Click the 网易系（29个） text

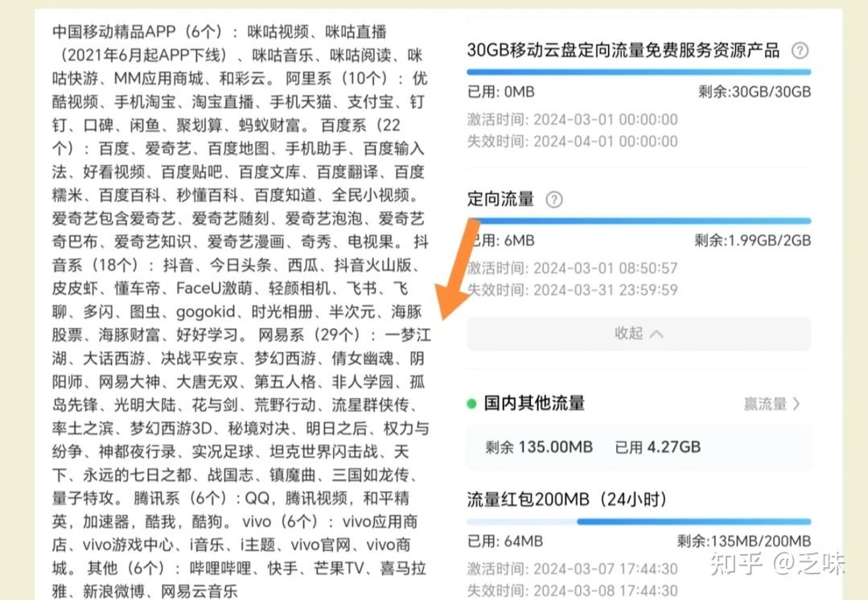313,335
